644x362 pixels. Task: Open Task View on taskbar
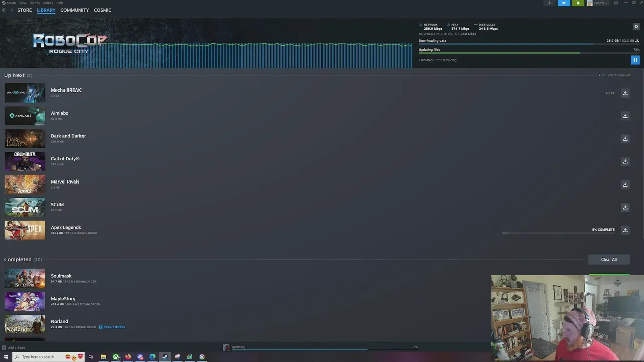point(91,357)
